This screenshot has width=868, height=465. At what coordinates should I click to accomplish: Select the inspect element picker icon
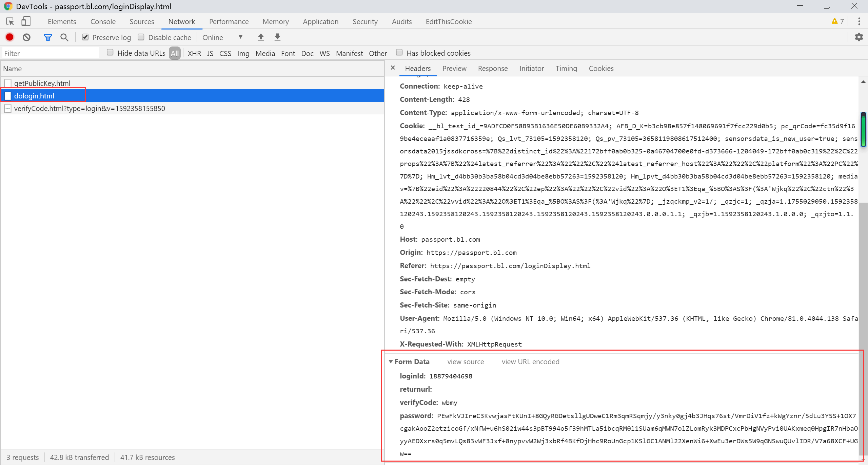10,21
